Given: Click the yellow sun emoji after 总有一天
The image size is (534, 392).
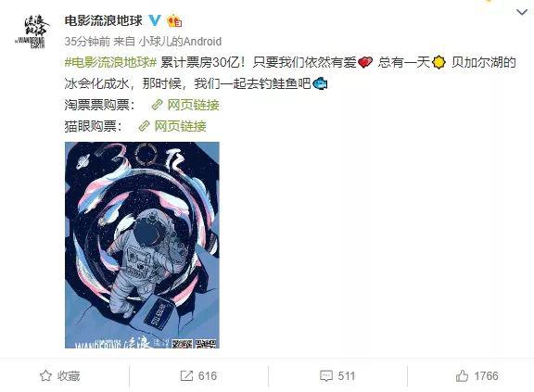Looking at the screenshot, I should (439, 63).
